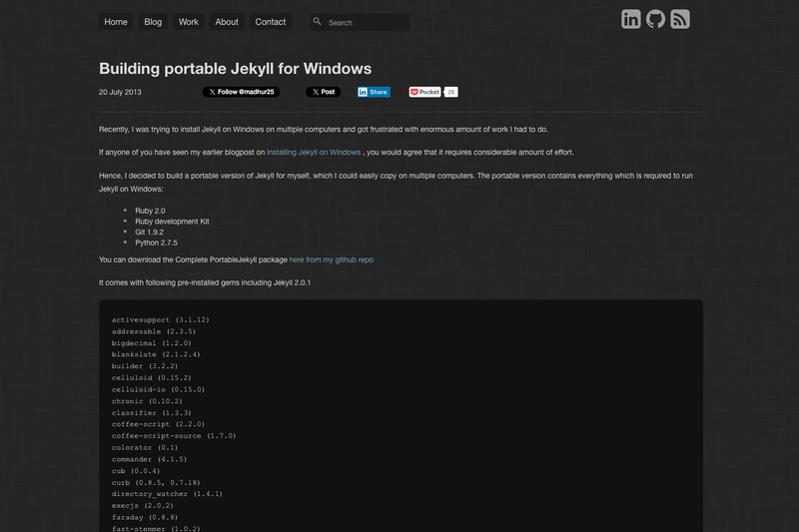This screenshot has width=799, height=532.
Task: Click the cub (0.0.4) line
Action: click(136, 471)
